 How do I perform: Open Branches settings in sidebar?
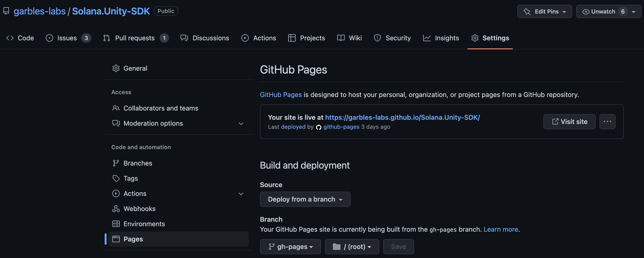pyautogui.click(x=178, y=163)
